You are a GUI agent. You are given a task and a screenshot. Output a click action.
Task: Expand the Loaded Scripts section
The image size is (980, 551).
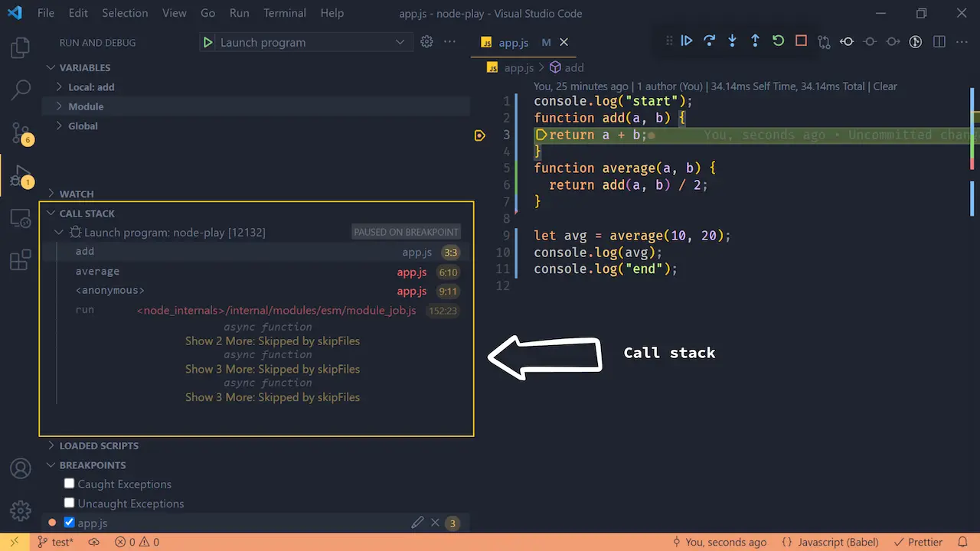point(99,445)
